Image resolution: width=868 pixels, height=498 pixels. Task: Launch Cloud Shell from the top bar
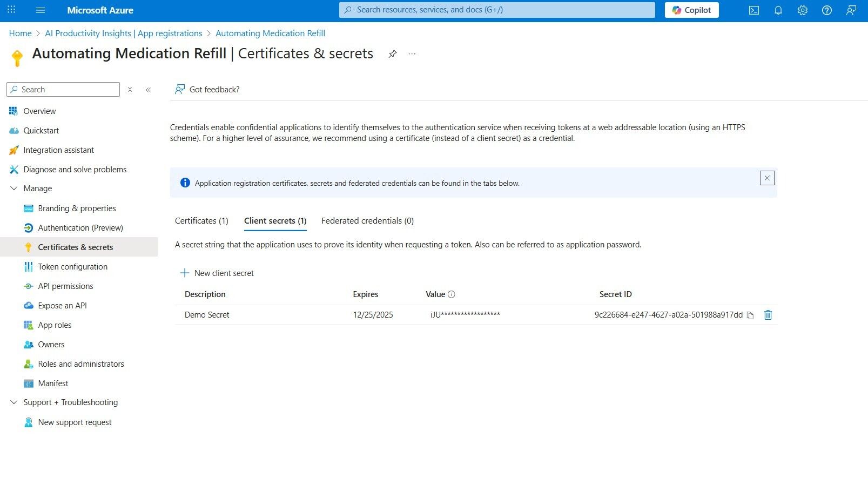(x=754, y=10)
